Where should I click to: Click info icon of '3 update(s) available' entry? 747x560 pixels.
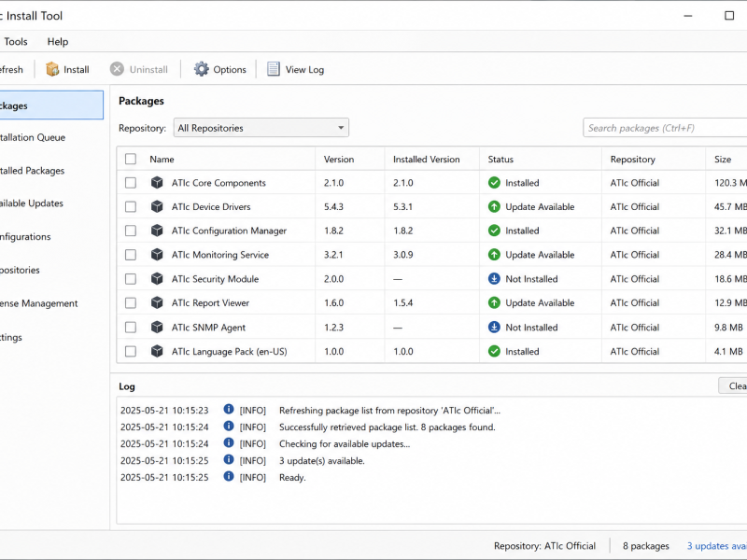[229, 459]
